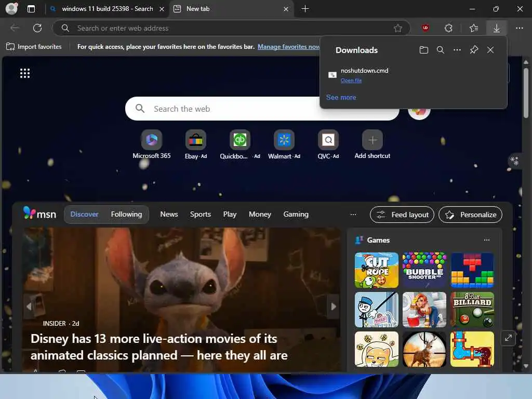Click scrollbar down arrow
Image resolution: width=532 pixels, height=399 pixels.
526,366
